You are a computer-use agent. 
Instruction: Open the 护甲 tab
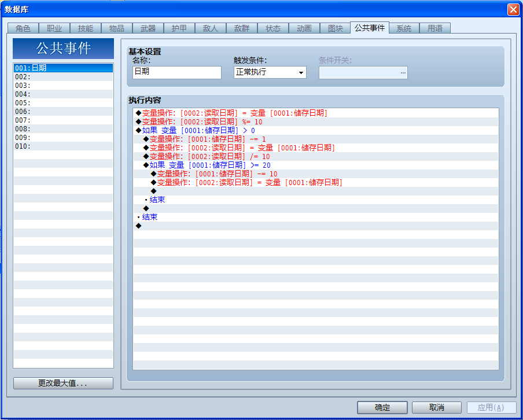point(179,28)
